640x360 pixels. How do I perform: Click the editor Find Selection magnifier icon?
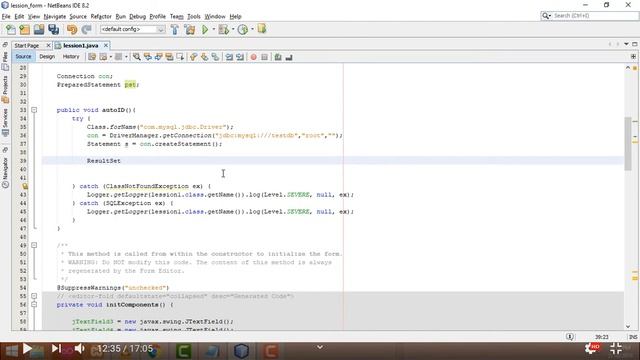point(137,57)
